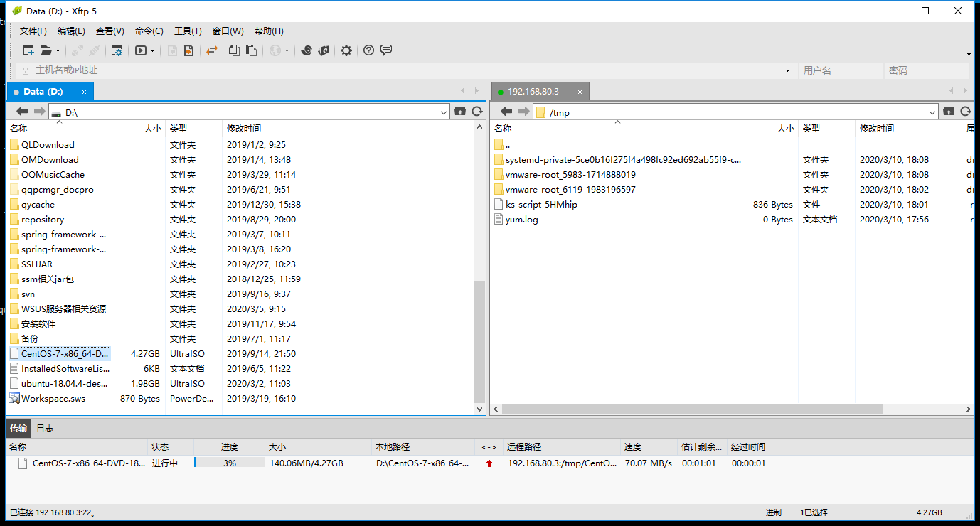The image size is (980, 526).
Task: Expand the host address dropdown arrow
Action: click(787, 70)
